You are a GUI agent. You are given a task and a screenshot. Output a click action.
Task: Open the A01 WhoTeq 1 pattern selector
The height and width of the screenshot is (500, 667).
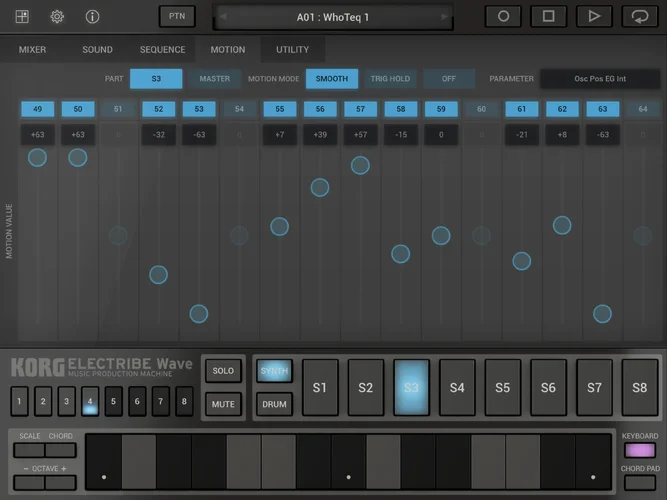tap(333, 17)
